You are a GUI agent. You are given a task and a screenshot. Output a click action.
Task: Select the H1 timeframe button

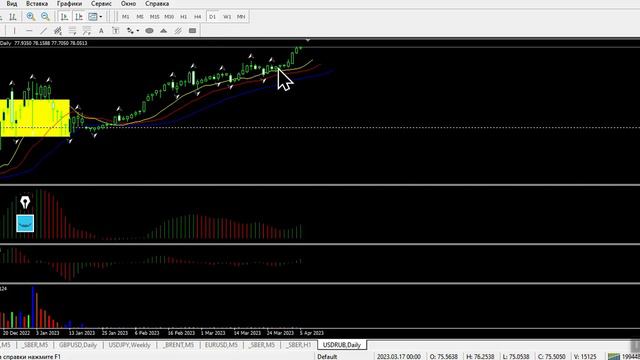pyautogui.click(x=183, y=17)
